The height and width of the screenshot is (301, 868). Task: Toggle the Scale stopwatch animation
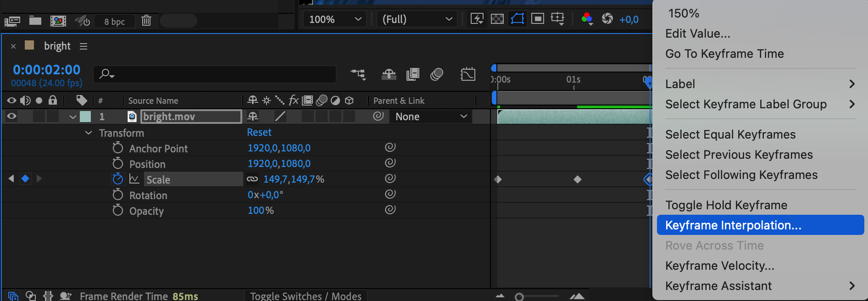[118, 179]
